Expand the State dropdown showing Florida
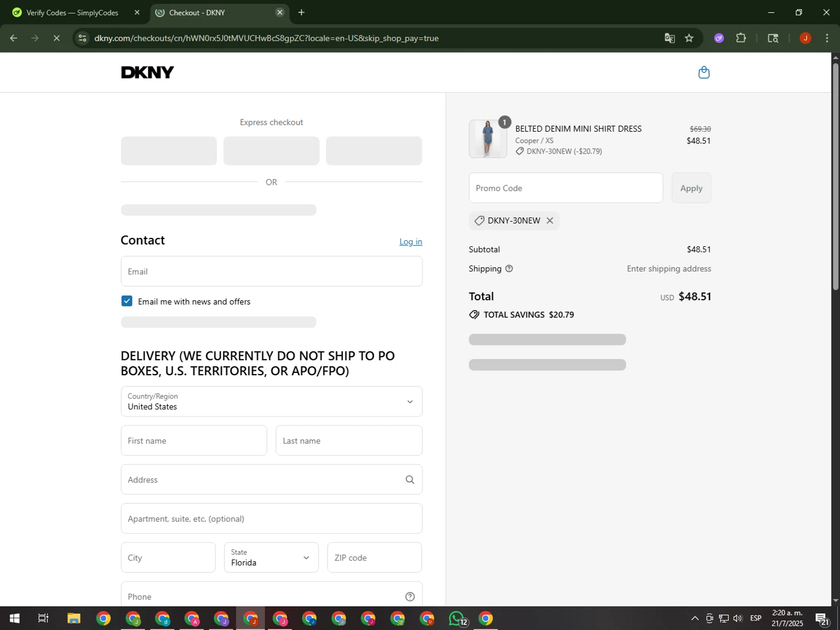The height and width of the screenshot is (630, 840). pos(272,558)
